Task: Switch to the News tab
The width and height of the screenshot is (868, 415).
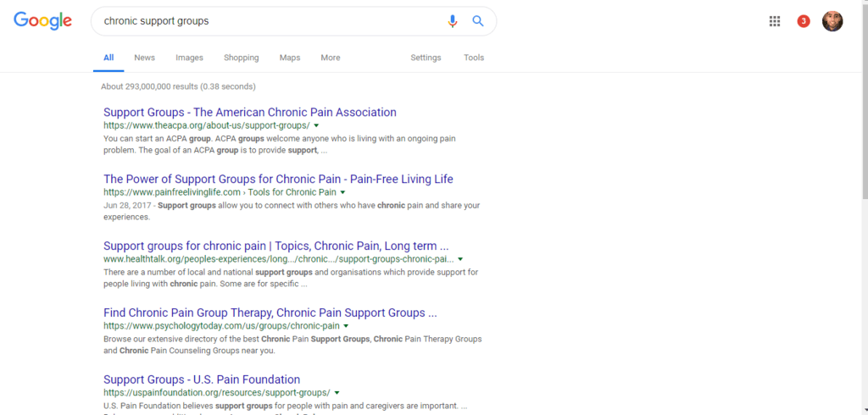Action: (144, 58)
